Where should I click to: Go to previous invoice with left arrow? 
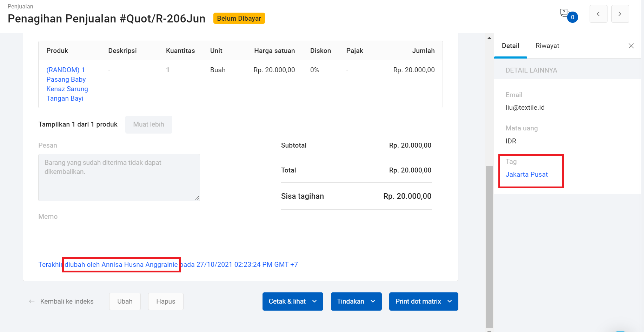[x=598, y=14]
